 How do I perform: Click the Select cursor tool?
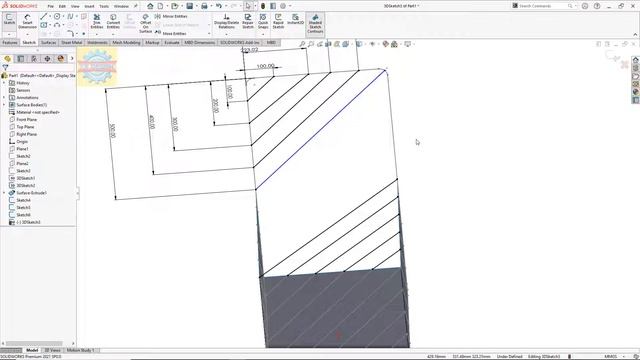click(248, 6)
